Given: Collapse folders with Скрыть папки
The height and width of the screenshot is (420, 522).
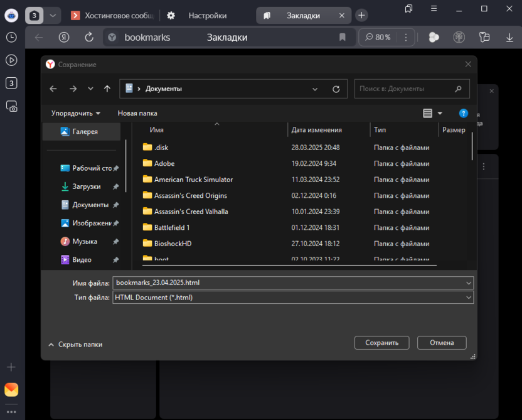Looking at the screenshot, I should tap(75, 345).
